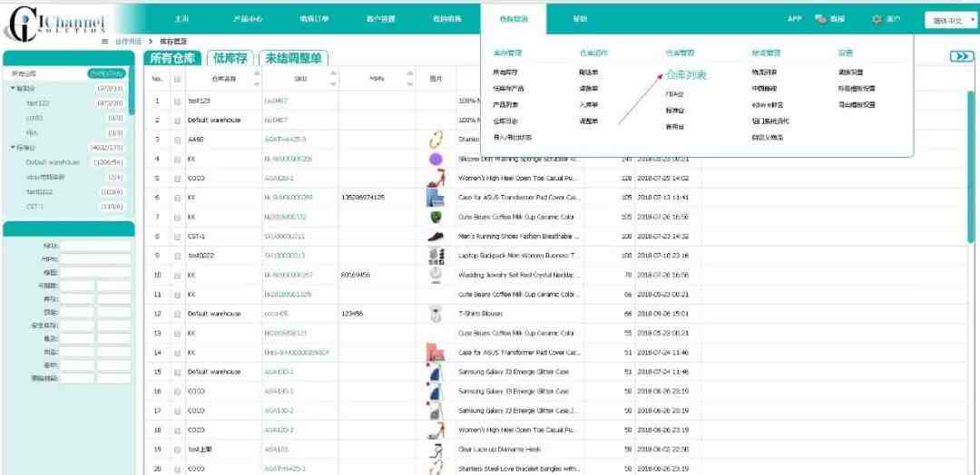Click the warehouse tree panel scrollbar
Screen dimensions: 980x475
click(x=132, y=91)
